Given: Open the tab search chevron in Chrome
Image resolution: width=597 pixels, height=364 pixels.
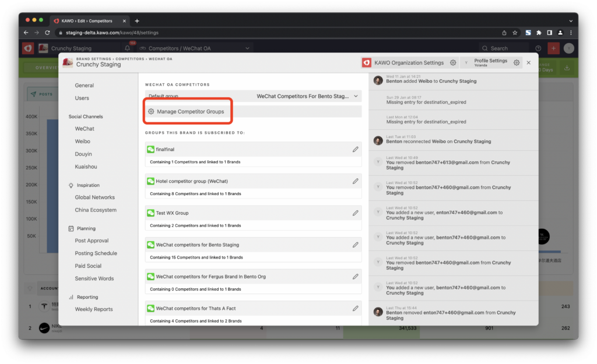Looking at the screenshot, I should click(x=571, y=21).
